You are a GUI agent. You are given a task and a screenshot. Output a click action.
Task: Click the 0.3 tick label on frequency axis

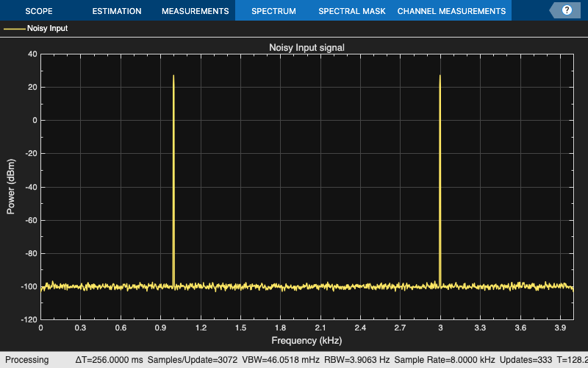coord(80,328)
